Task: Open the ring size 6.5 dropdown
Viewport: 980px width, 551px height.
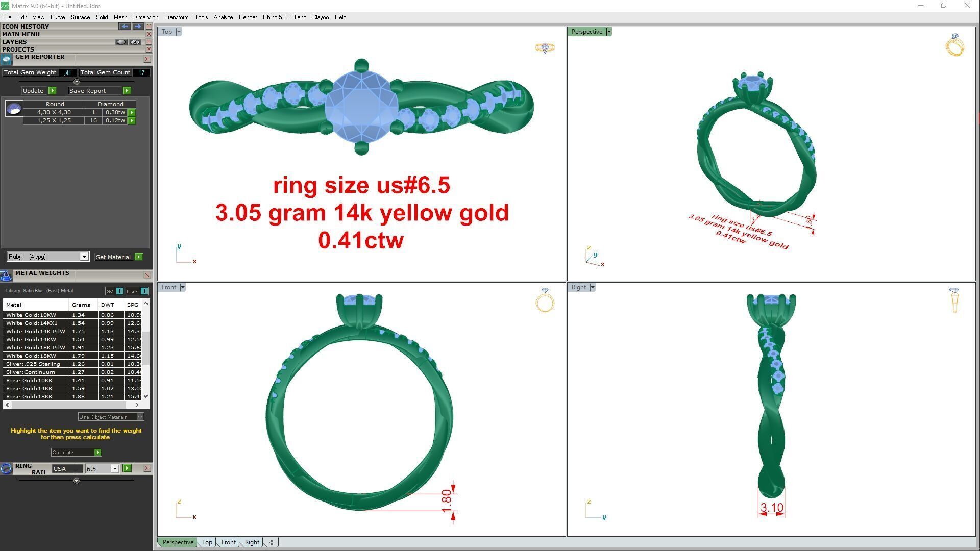Action: pos(114,469)
